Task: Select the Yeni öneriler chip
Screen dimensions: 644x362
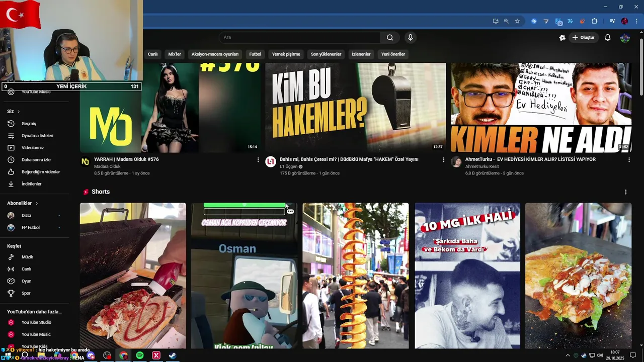Action: point(393,54)
